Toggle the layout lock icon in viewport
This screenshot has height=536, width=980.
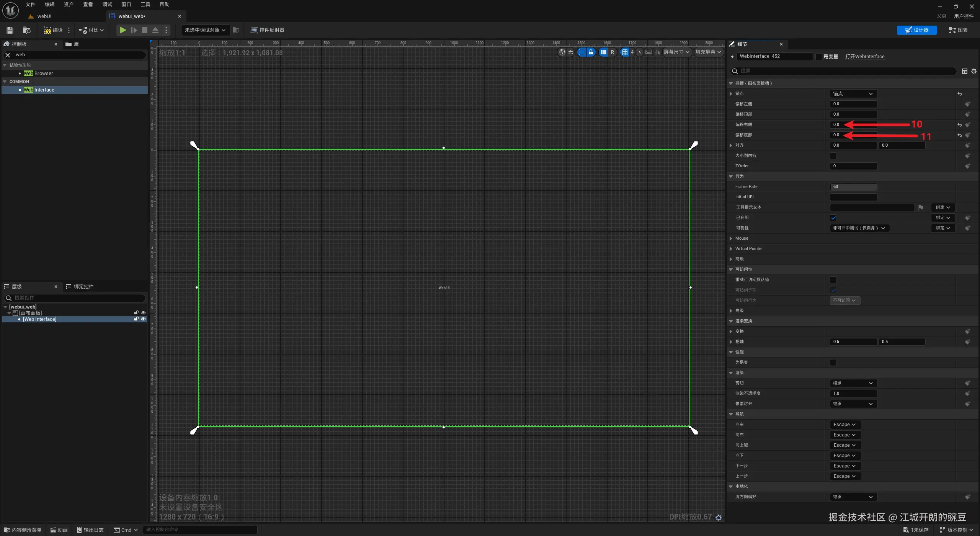591,52
